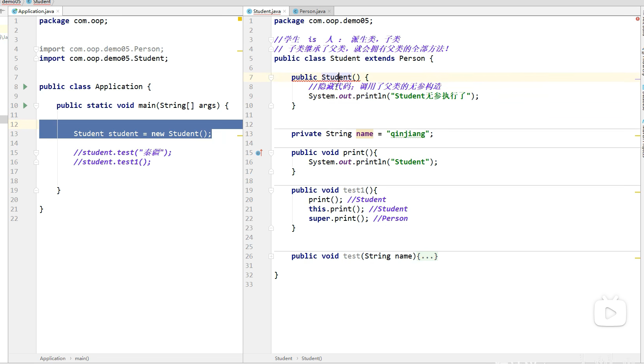This screenshot has height=364, width=644.
Task: Close the Person.java tab
Action: (329, 11)
